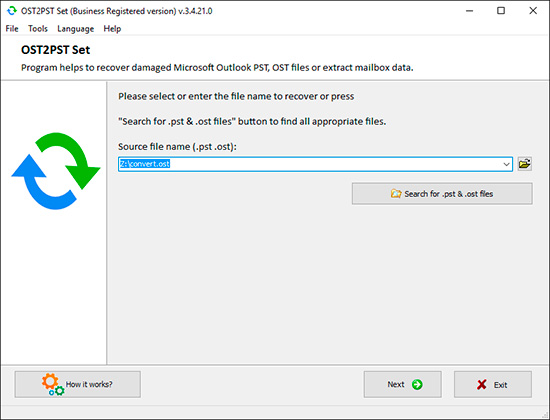Expand the source file name dropdown arrow
Viewport: 550px width, 420px height.
click(506, 164)
